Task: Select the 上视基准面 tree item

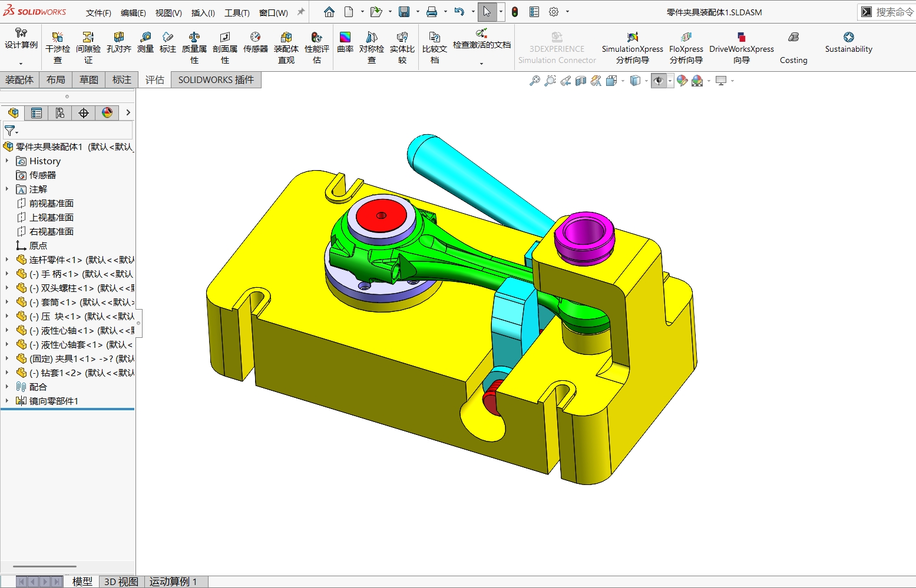Action: [51, 217]
